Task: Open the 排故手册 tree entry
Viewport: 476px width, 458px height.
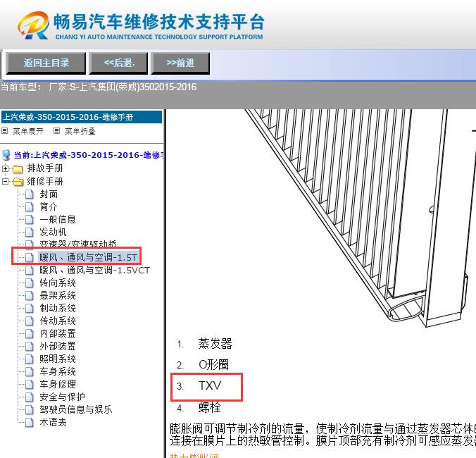Action: pyautogui.click(x=45, y=168)
